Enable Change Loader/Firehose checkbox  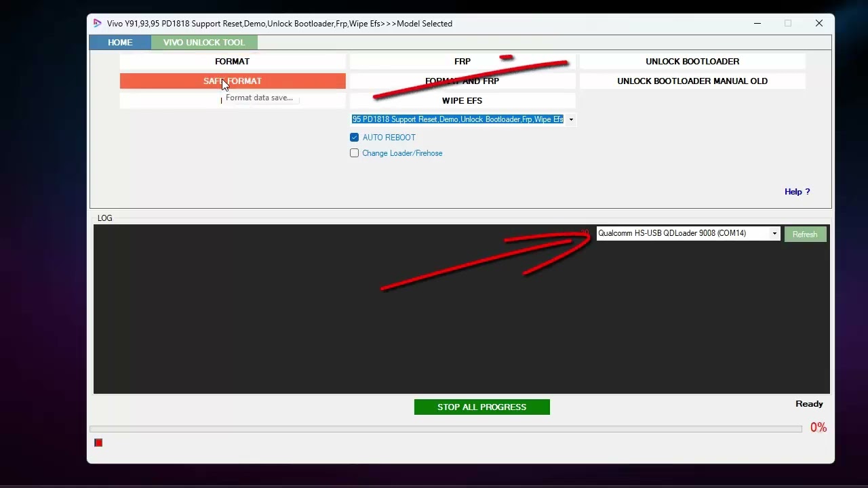tap(354, 153)
